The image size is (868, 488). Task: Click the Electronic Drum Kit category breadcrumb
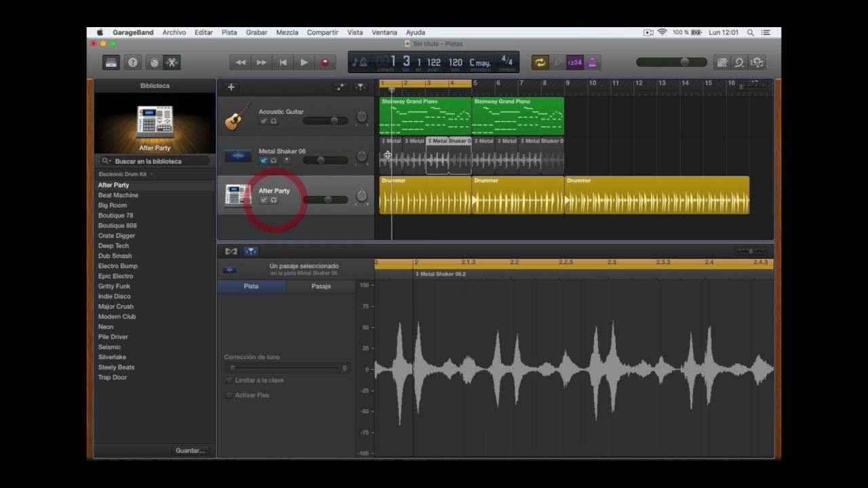(122, 174)
